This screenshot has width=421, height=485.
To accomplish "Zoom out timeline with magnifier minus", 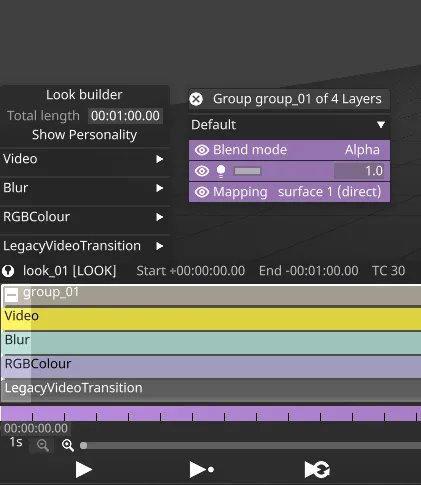I will pyautogui.click(x=43, y=445).
